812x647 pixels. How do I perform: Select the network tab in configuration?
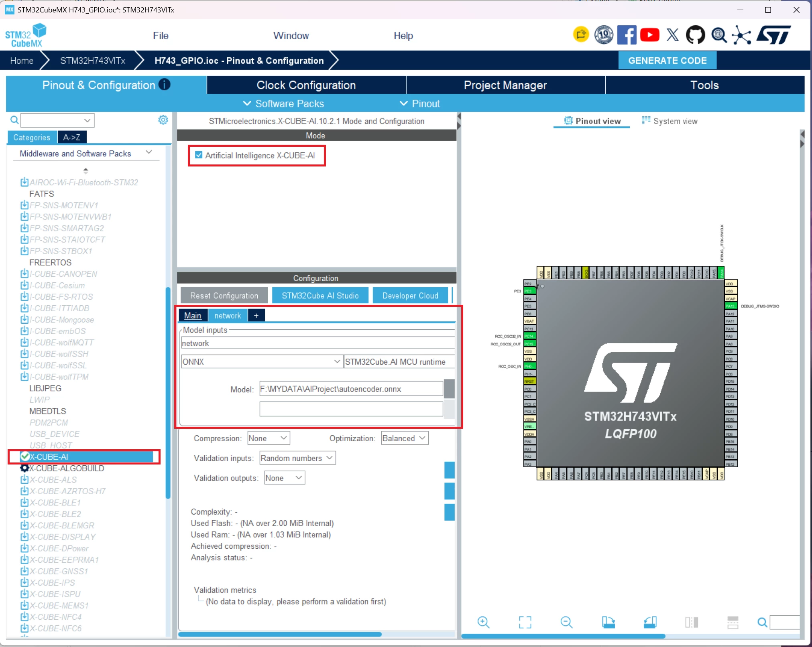[x=228, y=316]
